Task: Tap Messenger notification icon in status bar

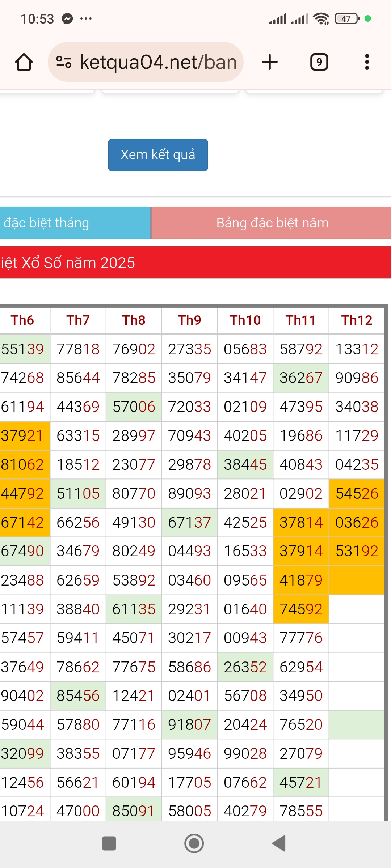Action: 67,18
